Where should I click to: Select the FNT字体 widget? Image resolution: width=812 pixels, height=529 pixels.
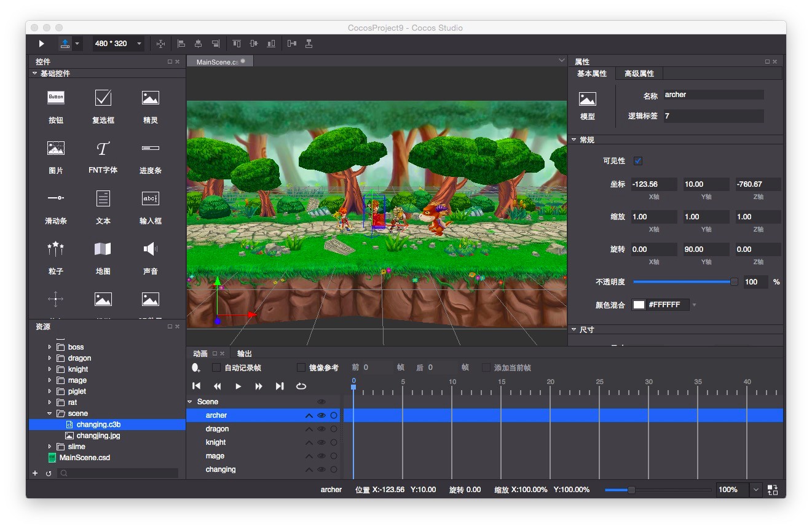pyautogui.click(x=103, y=157)
